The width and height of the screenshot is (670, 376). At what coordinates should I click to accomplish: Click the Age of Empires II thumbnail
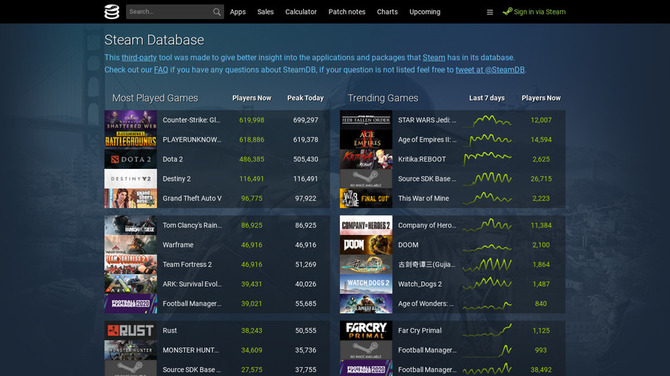(x=366, y=140)
